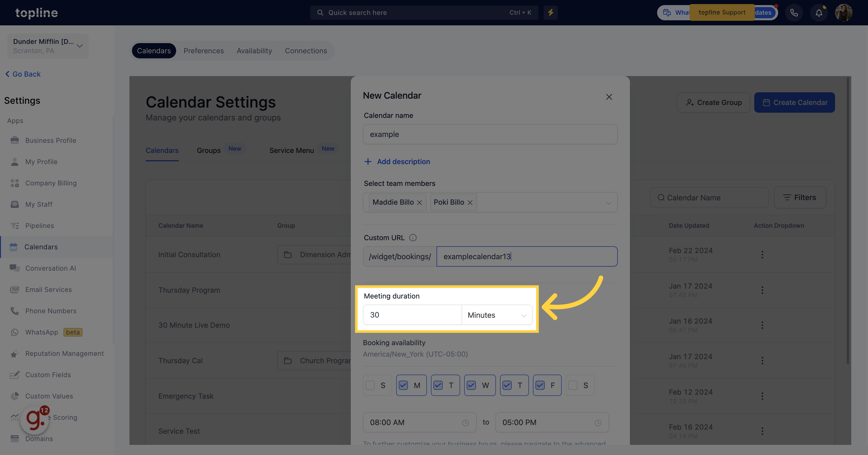This screenshot has height=455, width=868.
Task: Click the WhatsApp icon
Action: click(14, 332)
